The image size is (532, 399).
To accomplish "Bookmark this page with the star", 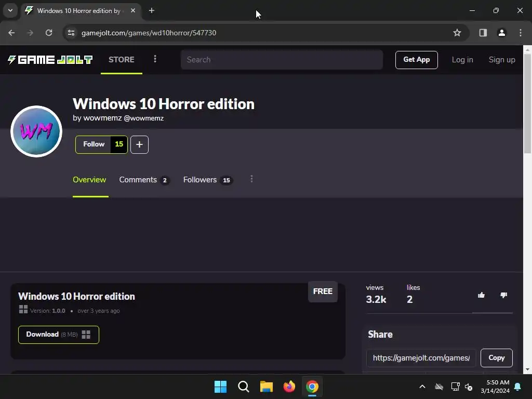I will click(457, 33).
